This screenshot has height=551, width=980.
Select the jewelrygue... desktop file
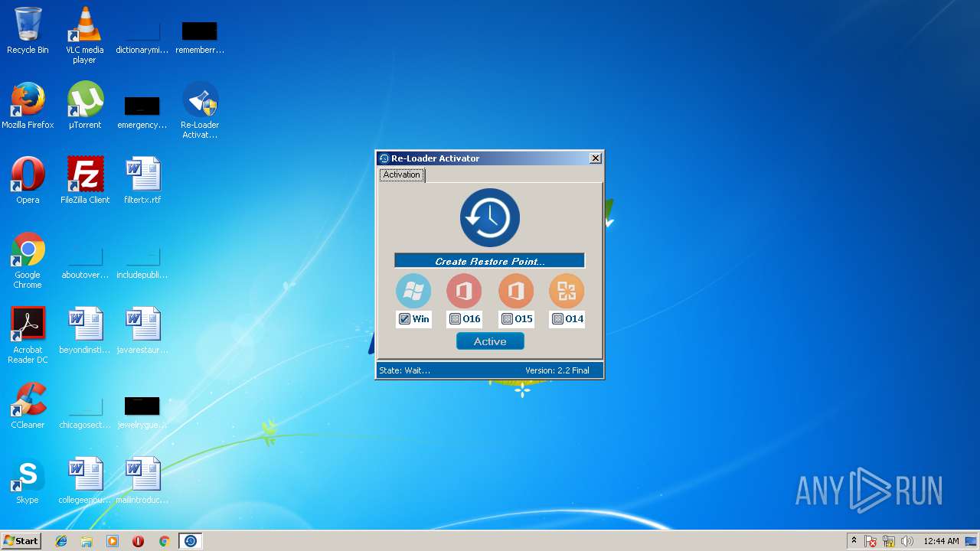[x=142, y=412]
